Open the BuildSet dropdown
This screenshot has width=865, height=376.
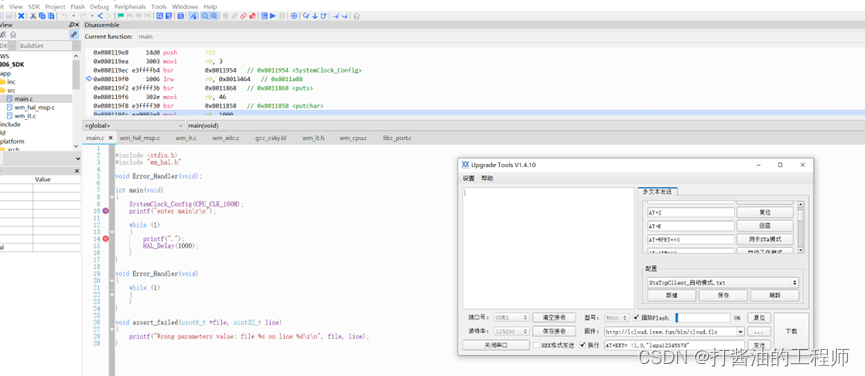pos(49,46)
